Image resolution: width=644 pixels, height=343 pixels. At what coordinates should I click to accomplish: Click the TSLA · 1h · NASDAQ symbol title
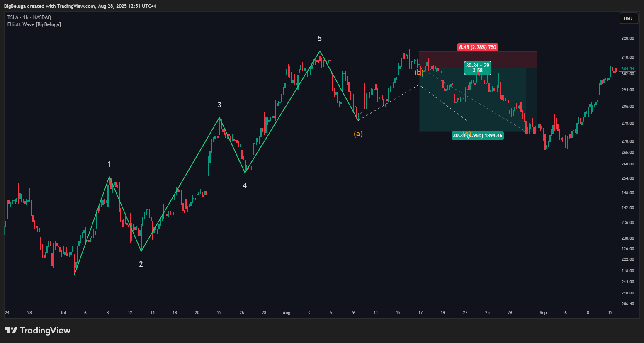point(29,17)
